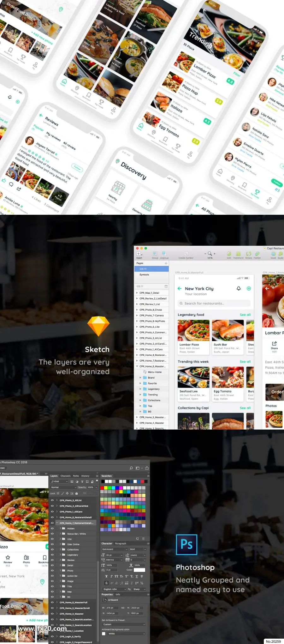Switch to the Channels tab in Photoshop
Screen dimensions: 284x644
click(66, 476)
